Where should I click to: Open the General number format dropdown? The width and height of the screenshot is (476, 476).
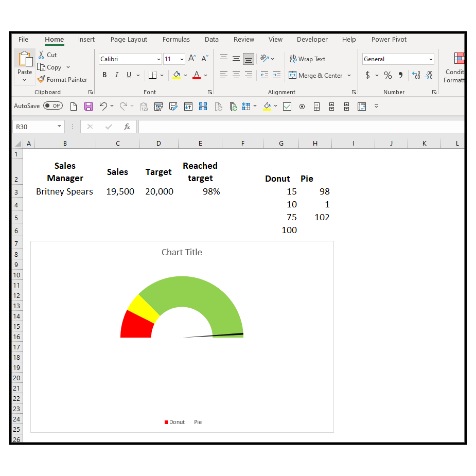point(431,59)
